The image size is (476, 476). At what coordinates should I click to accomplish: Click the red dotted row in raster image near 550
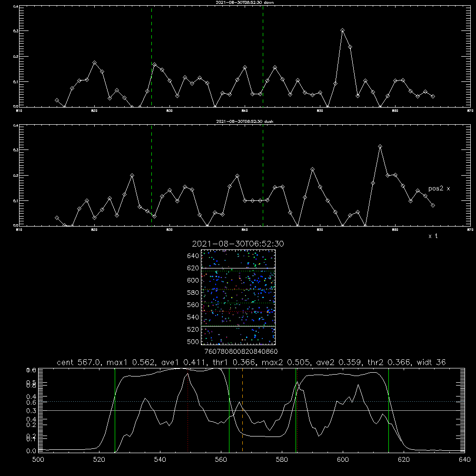[238, 312]
